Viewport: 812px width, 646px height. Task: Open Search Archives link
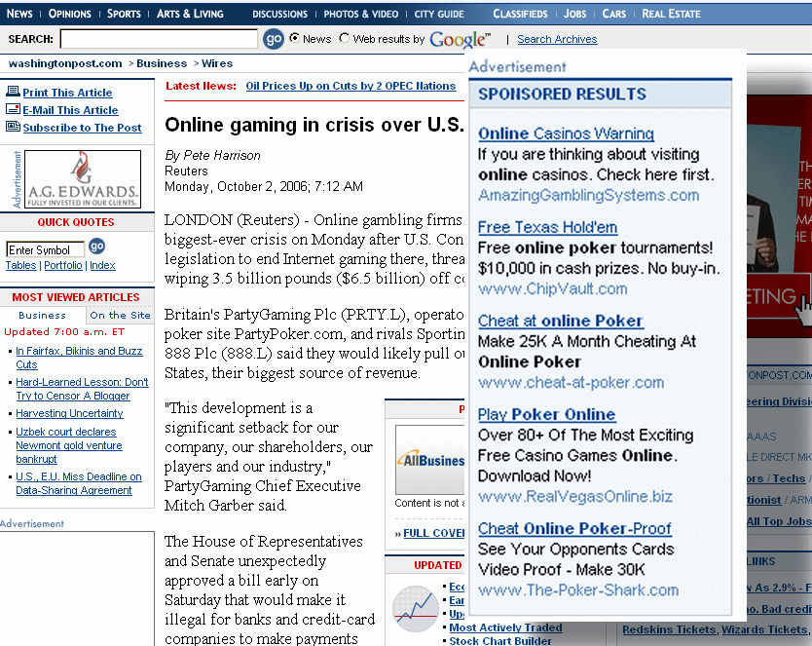coord(557,39)
